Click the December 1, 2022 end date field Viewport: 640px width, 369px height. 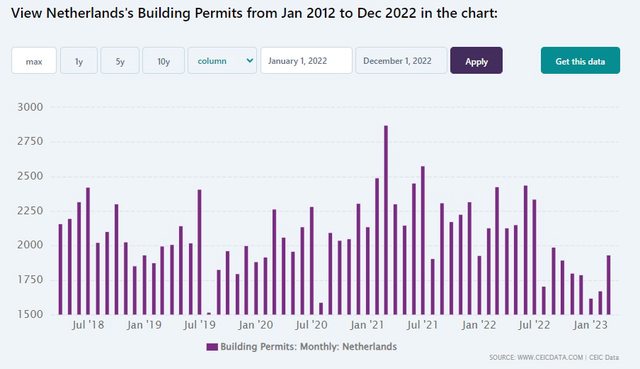click(x=402, y=61)
